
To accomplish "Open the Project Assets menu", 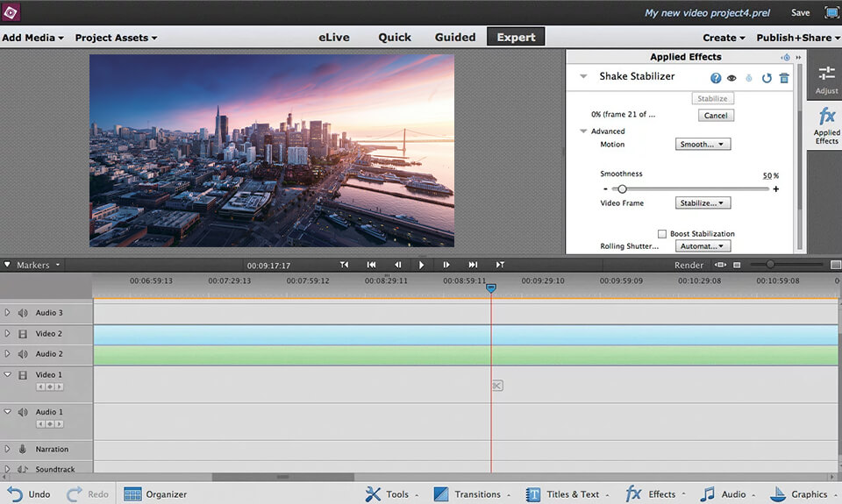I will point(116,38).
